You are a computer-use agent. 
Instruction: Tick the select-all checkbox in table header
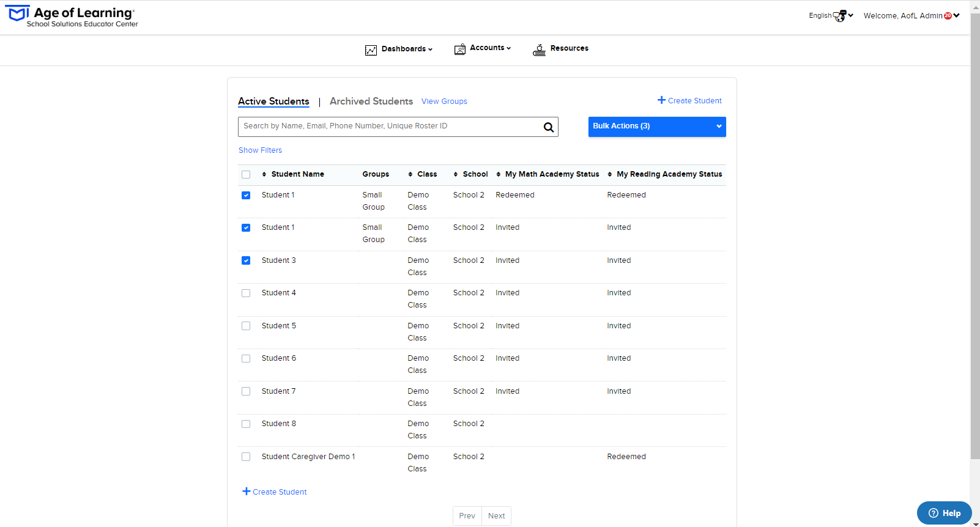pyautogui.click(x=246, y=175)
